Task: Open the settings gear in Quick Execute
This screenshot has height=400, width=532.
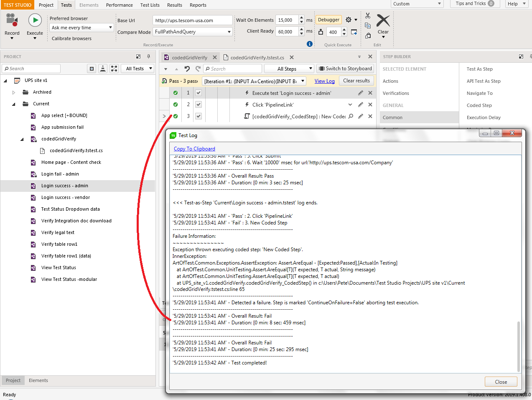Action: tap(349, 20)
